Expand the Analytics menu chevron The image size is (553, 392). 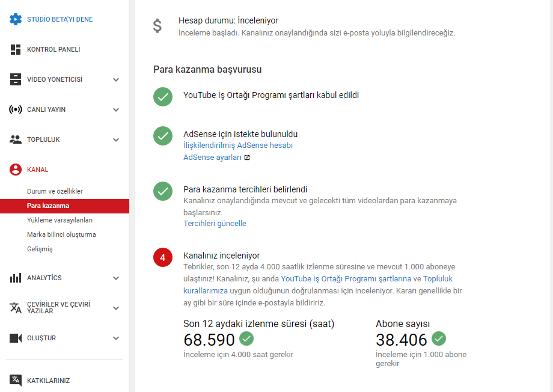pos(116,278)
